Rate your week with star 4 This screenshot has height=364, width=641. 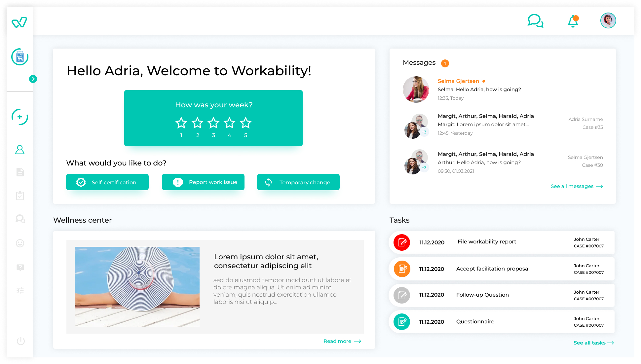(229, 123)
